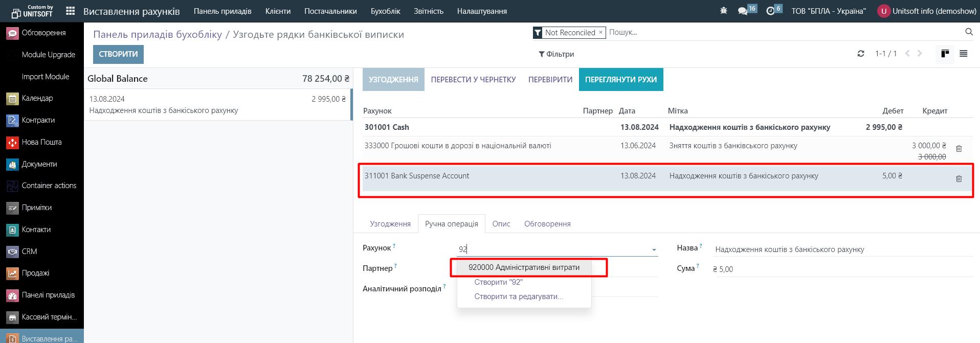Open the conversations icon with badge 16
Screen dimensions: 980x343
(x=743, y=11)
